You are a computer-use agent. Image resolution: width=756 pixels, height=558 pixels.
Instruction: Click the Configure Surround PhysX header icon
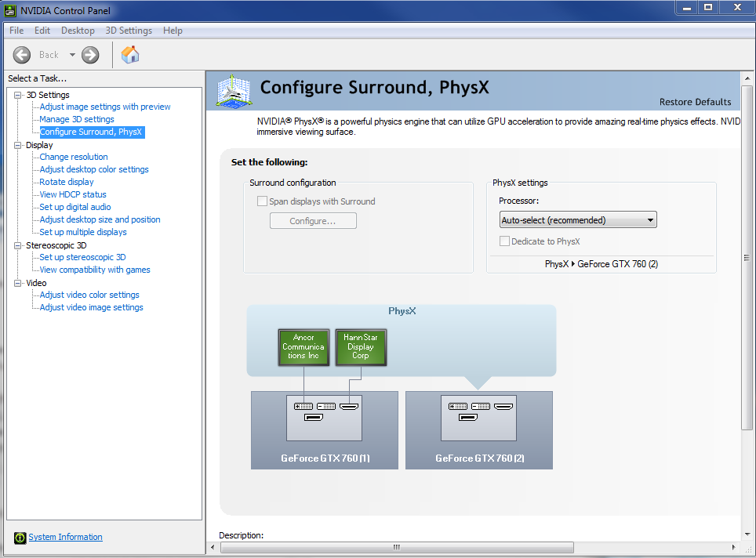(234, 91)
